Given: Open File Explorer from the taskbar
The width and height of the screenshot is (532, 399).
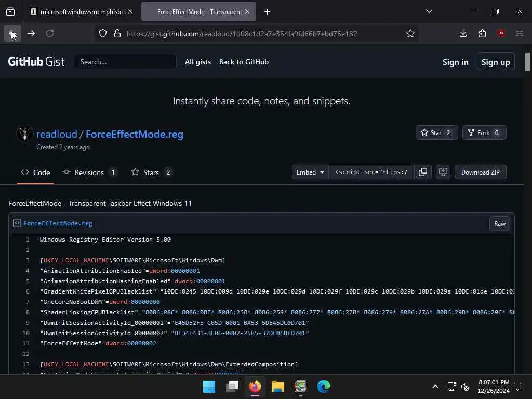Looking at the screenshot, I should point(278,387).
